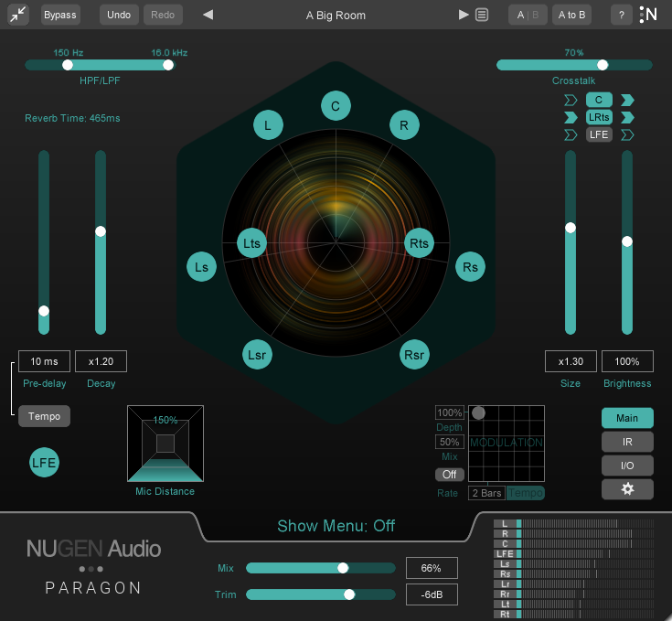Screen dimensions: 672x621
Task: Toggle the round LFE channel button
Action: [x=44, y=463]
